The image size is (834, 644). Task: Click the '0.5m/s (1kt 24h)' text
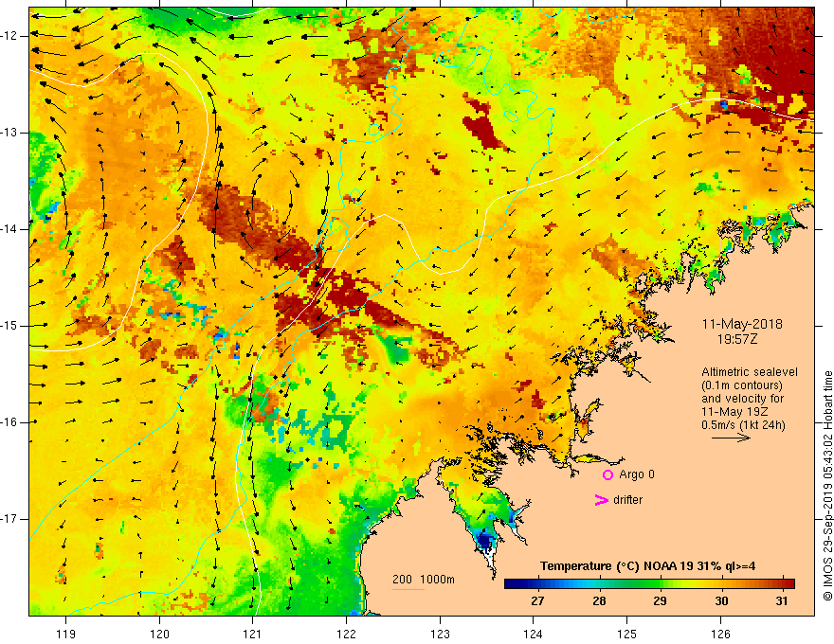click(743, 425)
